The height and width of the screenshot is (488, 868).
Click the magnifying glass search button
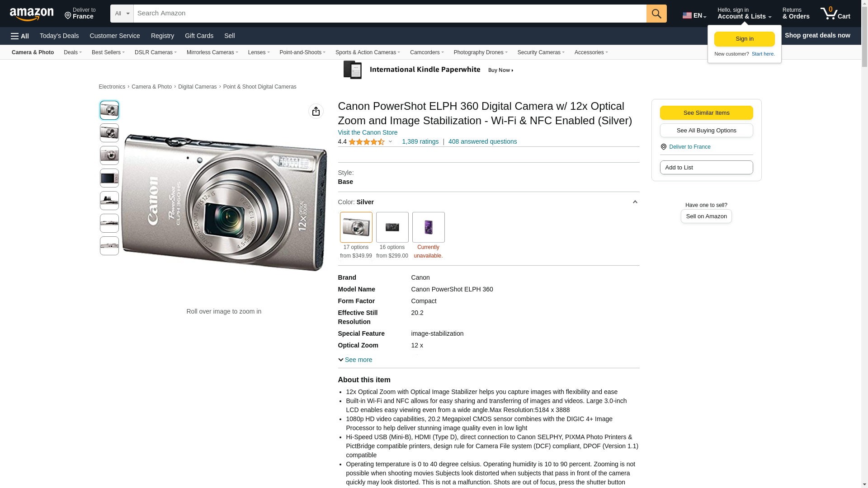pos(656,14)
